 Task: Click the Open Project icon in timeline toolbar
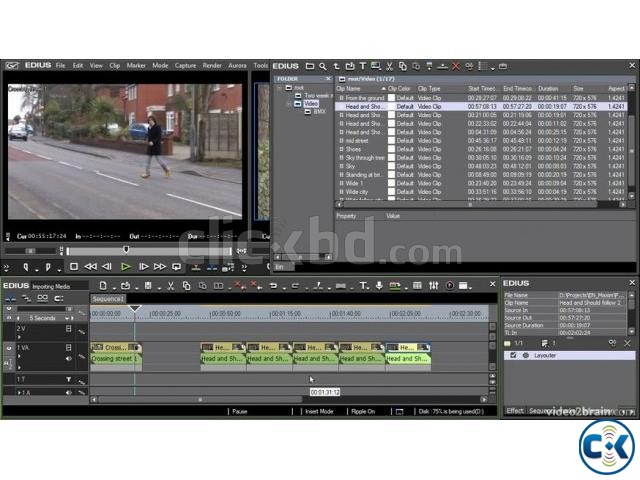125,286
